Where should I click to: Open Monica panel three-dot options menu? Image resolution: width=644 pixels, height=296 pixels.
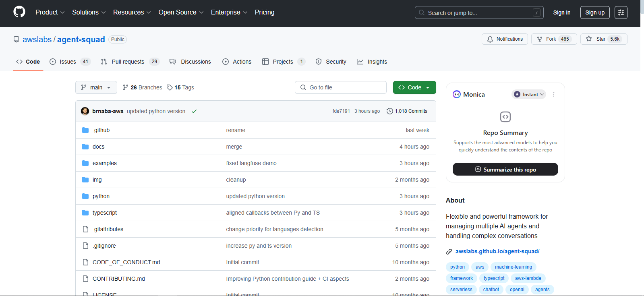pos(554,94)
